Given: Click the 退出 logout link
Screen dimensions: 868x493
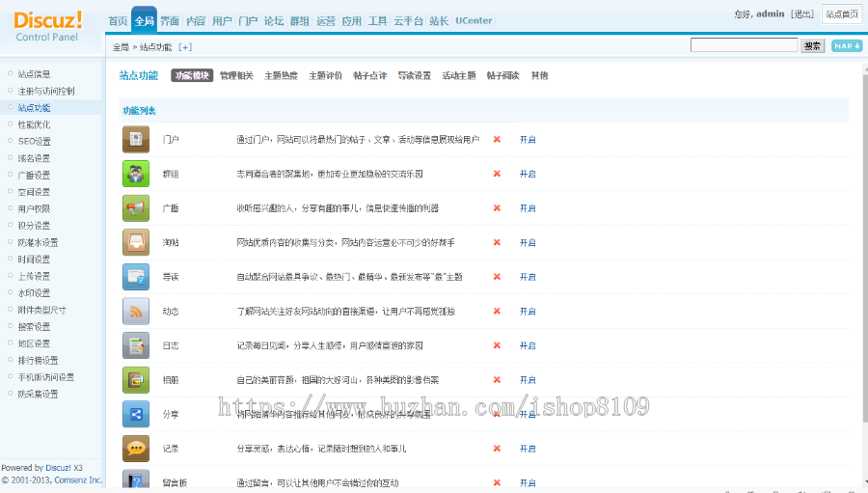Looking at the screenshot, I should click(x=802, y=14).
